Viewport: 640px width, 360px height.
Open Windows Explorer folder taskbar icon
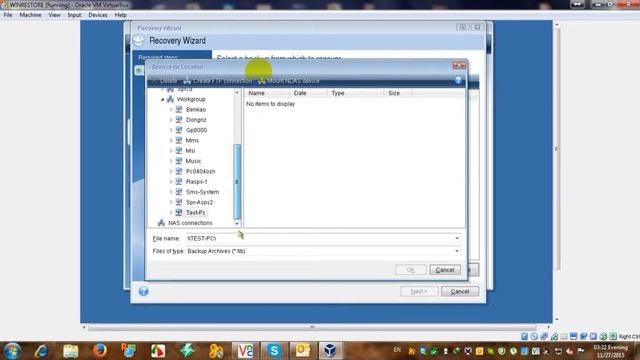(71, 351)
